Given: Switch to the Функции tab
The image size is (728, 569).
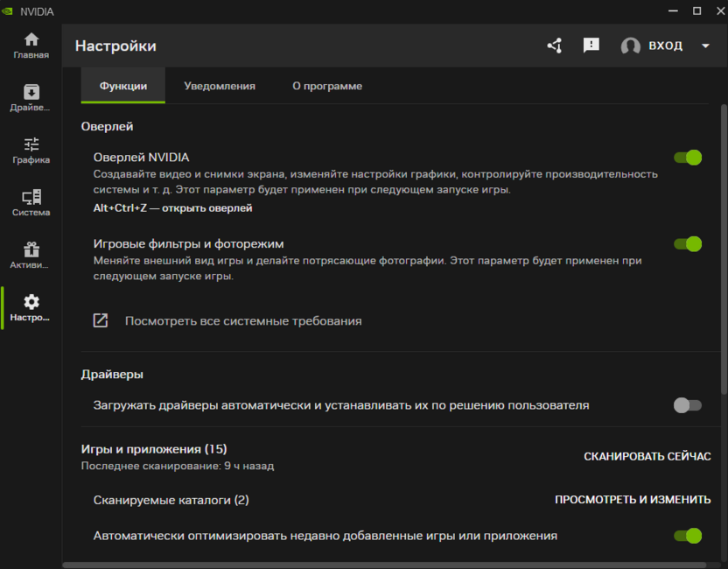Looking at the screenshot, I should [123, 86].
